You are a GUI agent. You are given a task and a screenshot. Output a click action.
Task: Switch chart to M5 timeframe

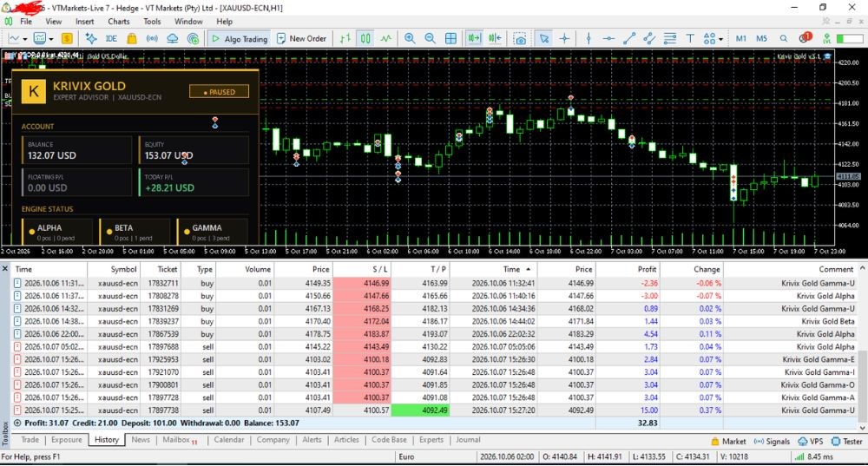click(x=762, y=39)
